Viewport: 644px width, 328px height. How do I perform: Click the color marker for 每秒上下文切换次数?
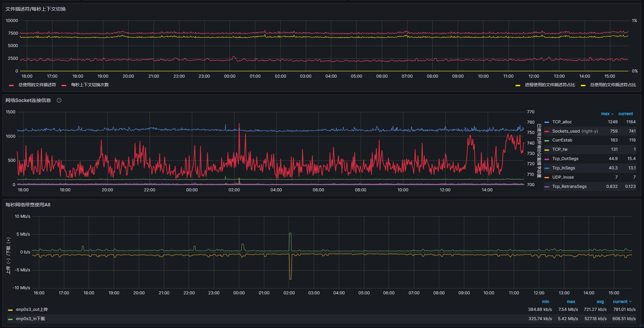click(x=64, y=85)
